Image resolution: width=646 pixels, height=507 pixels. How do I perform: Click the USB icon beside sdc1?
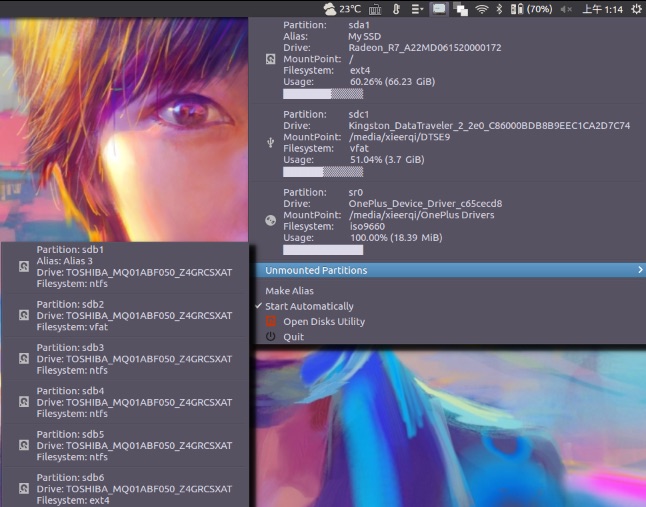tap(270, 143)
